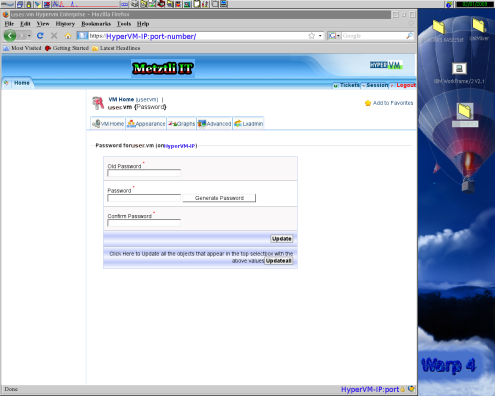Open the Getting Started bookmark
The height and width of the screenshot is (396, 495).
(x=67, y=48)
